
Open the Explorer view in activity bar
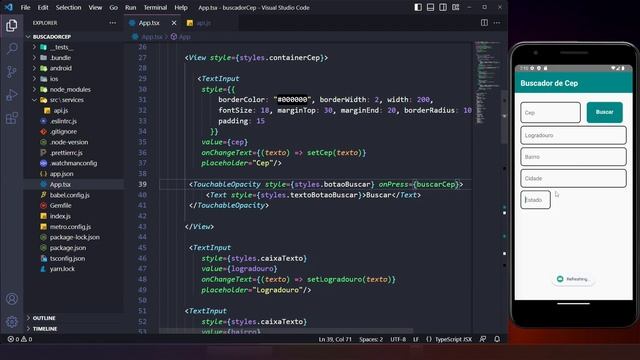coord(12,25)
